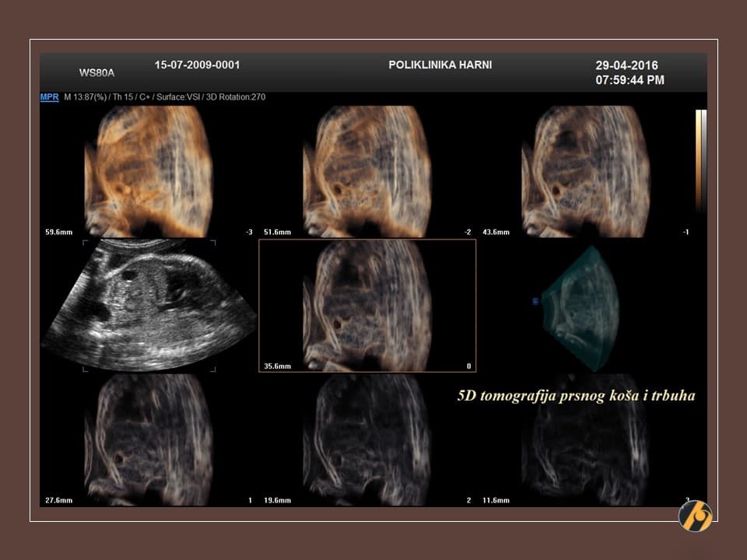
Task: Click the MPR link in the top-left
Action: 50,97
